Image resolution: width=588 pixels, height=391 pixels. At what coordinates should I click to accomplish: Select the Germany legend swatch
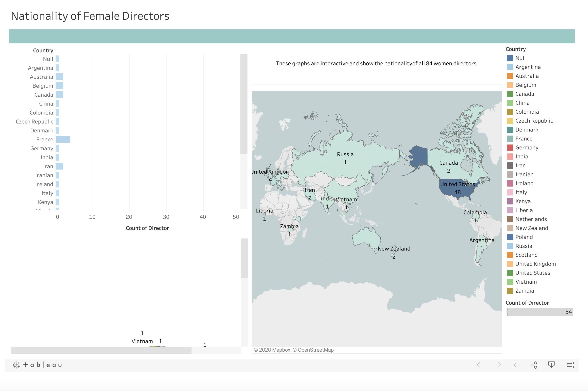[510, 148]
